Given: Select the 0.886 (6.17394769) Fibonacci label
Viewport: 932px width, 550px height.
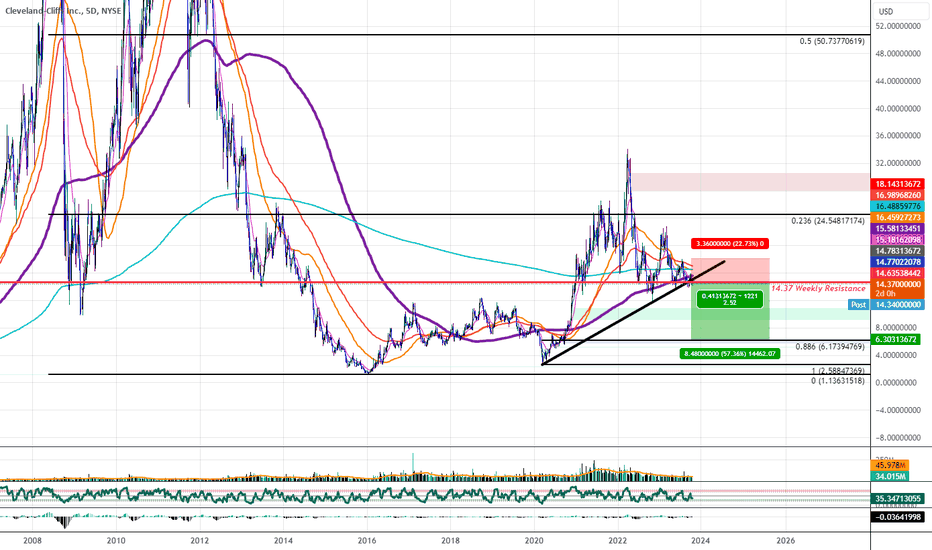Looking at the screenshot, I should click(830, 346).
